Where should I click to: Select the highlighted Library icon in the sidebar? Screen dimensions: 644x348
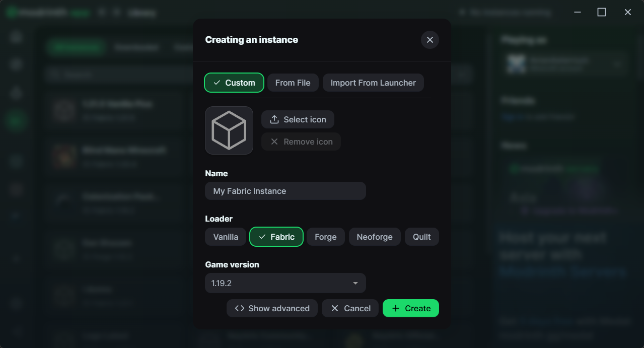[x=16, y=120]
